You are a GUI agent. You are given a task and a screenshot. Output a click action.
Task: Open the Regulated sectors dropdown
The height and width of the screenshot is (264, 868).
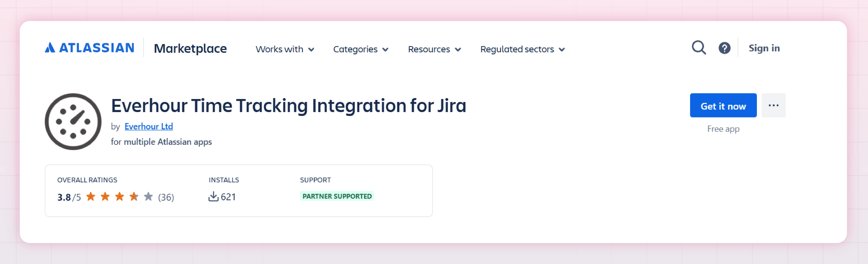coord(523,49)
